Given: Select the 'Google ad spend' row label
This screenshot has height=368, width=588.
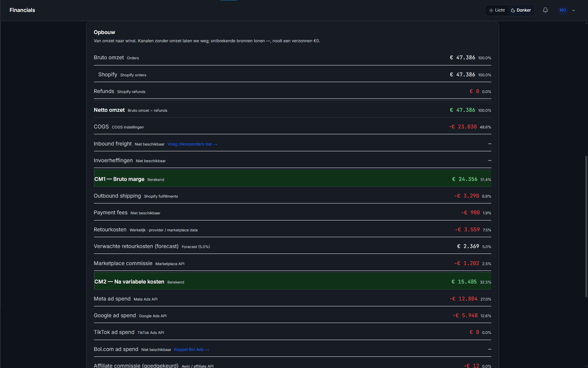Looking at the screenshot, I should click(115, 316).
